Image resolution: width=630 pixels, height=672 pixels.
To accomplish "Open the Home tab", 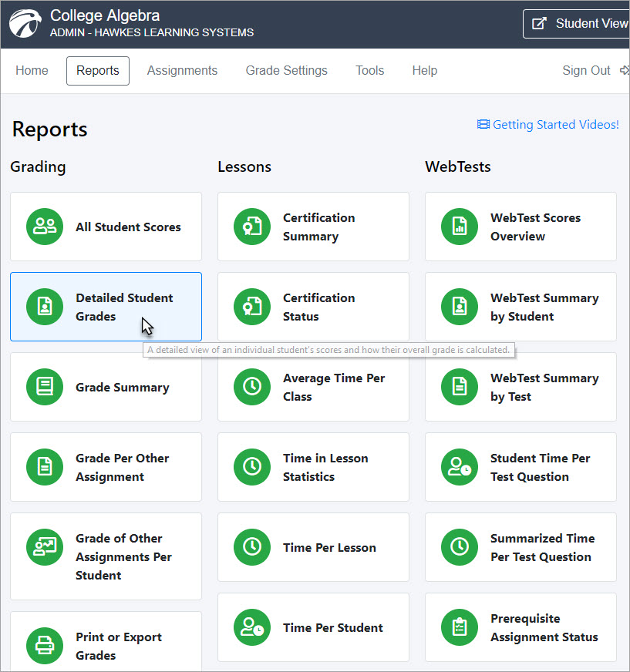I will pyautogui.click(x=32, y=71).
